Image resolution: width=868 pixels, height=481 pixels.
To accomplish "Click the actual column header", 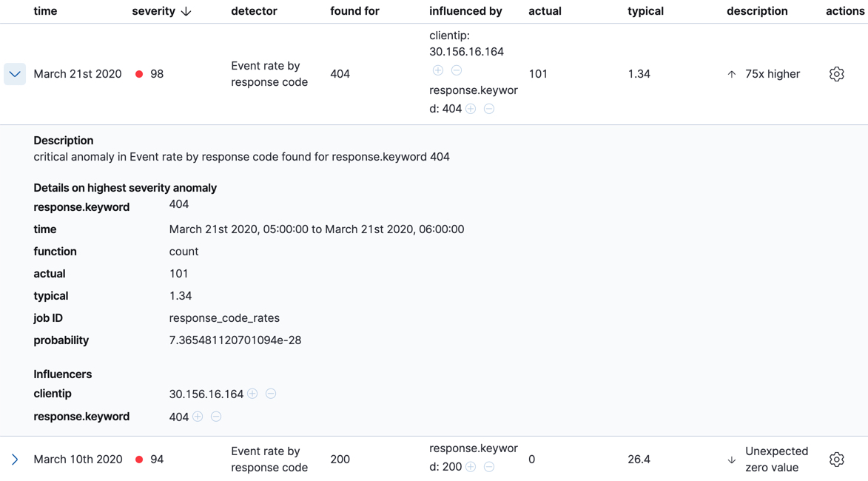I will (x=545, y=11).
